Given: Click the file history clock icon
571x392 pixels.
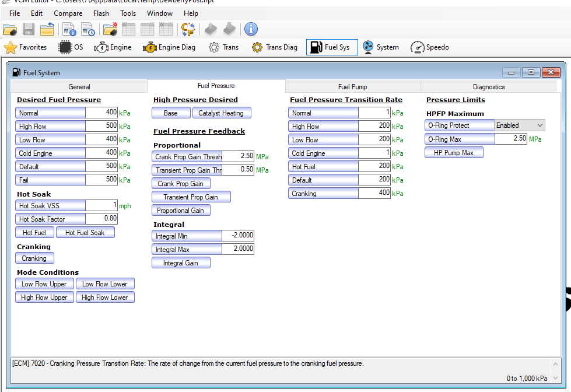Looking at the screenshot, I should [88, 29].
